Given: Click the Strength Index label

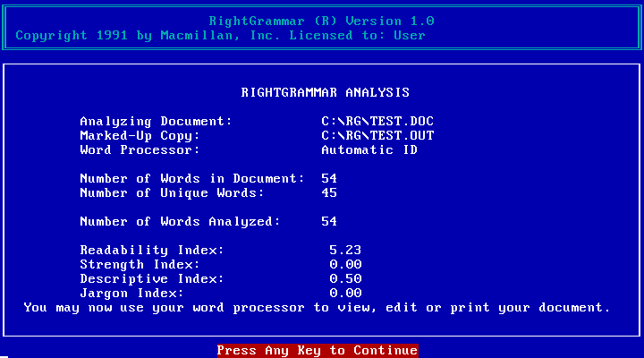Looking at the screenshot, I should pos(140,265).
